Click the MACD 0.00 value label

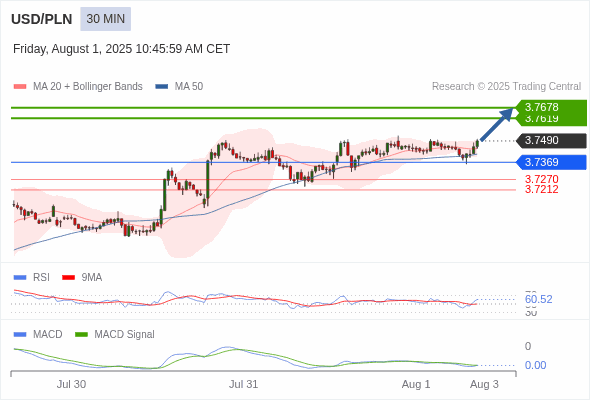535,365
